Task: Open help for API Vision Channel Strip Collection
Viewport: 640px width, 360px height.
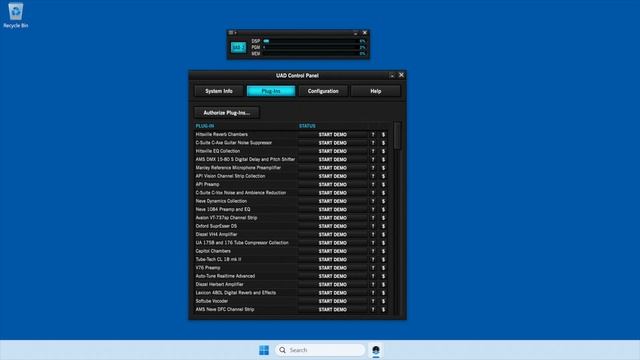Action: pos(373,176)
